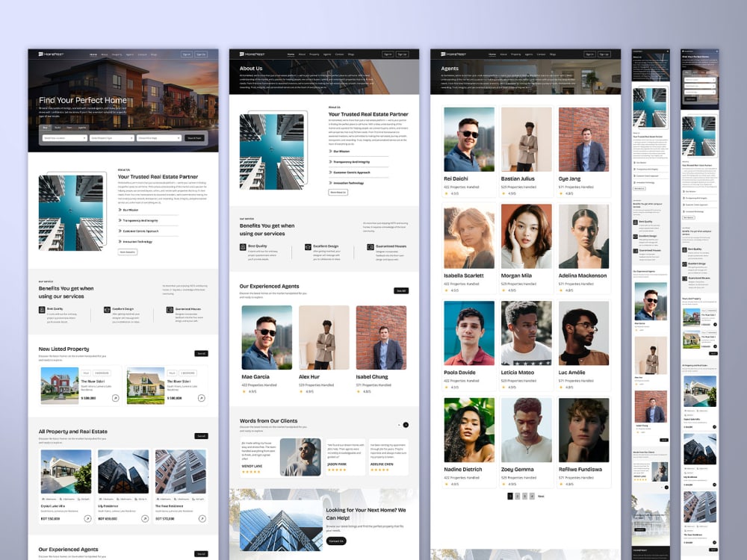
Task: Click Guaranteed Houses icon on home page
Action: click(170, 310)
